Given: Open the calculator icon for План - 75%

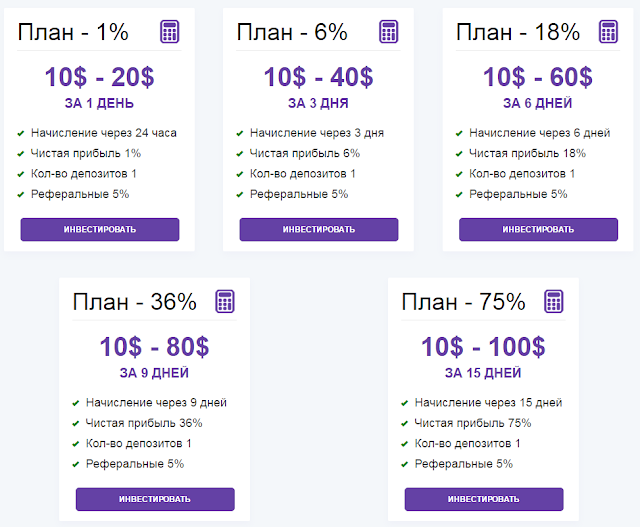Looking at the screenshot, I should (554, 301).
